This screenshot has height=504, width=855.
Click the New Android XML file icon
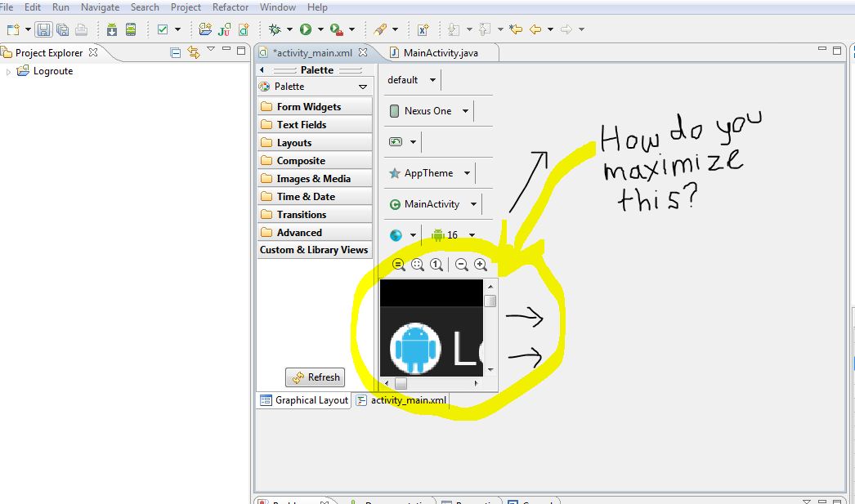244,29
